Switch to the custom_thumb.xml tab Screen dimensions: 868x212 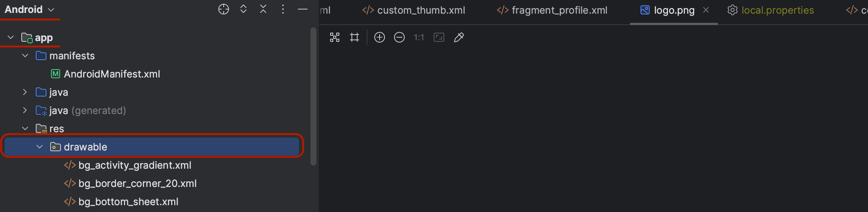pyautogui.click(x=414, y=10)
